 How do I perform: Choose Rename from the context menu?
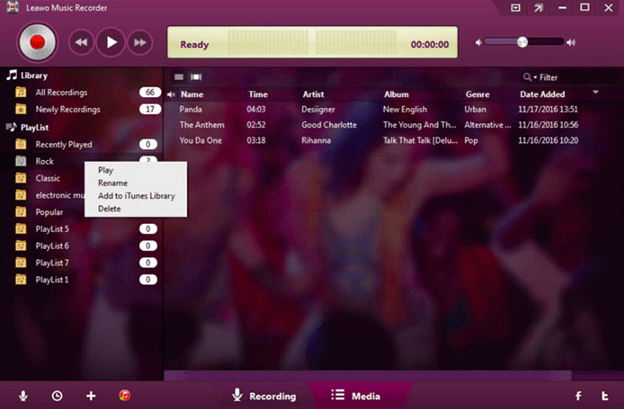[113, 183]
